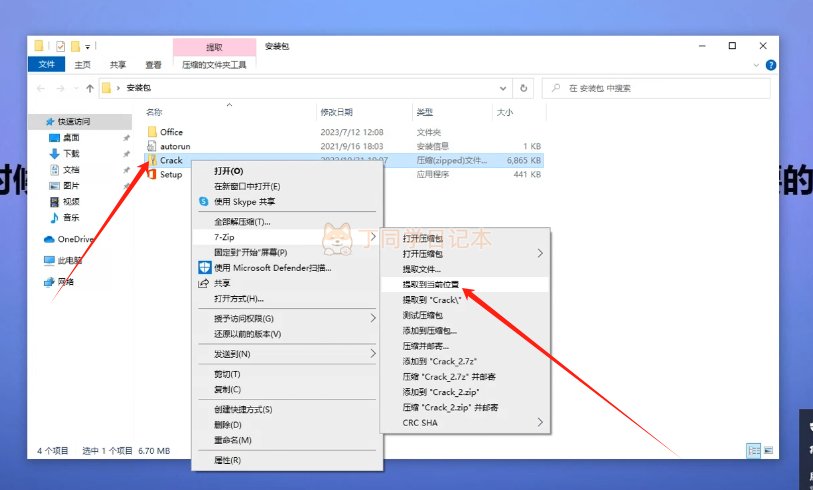Choose 全部解压缩 from context menu

point(242,221)
